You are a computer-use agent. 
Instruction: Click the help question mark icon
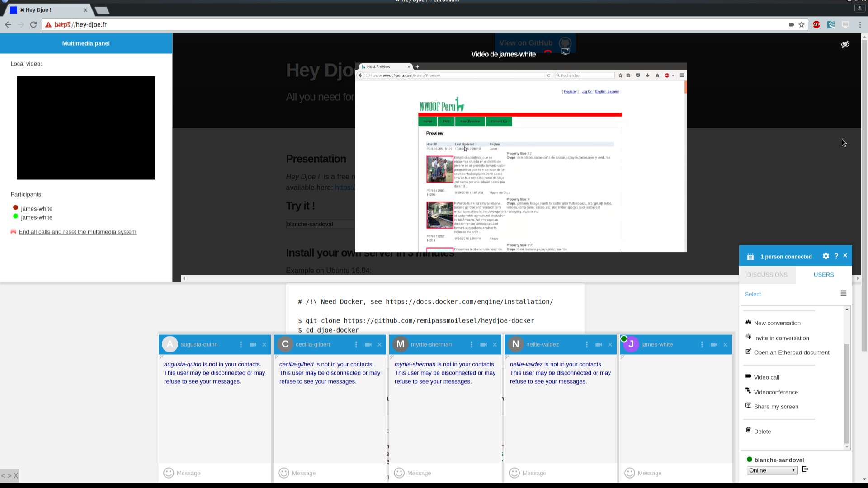[836, 256]
